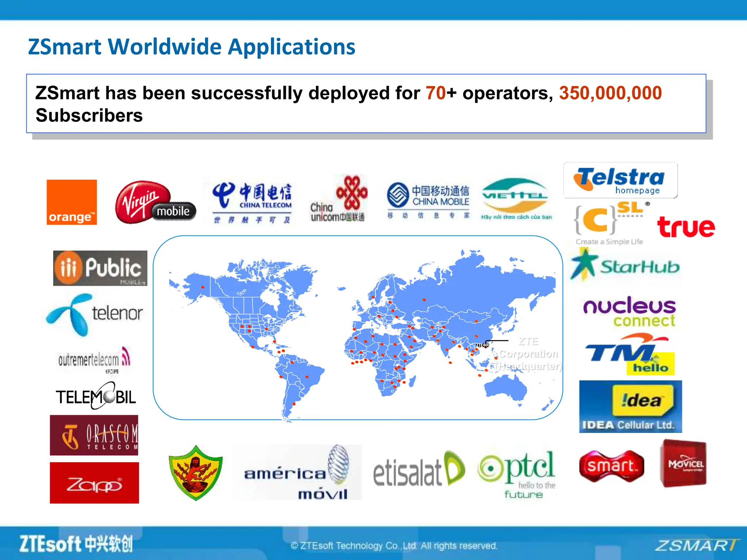The height and width of the screenshot is (560, 747).
Task: Select the China Unicom logo
Action: point(339,199)
